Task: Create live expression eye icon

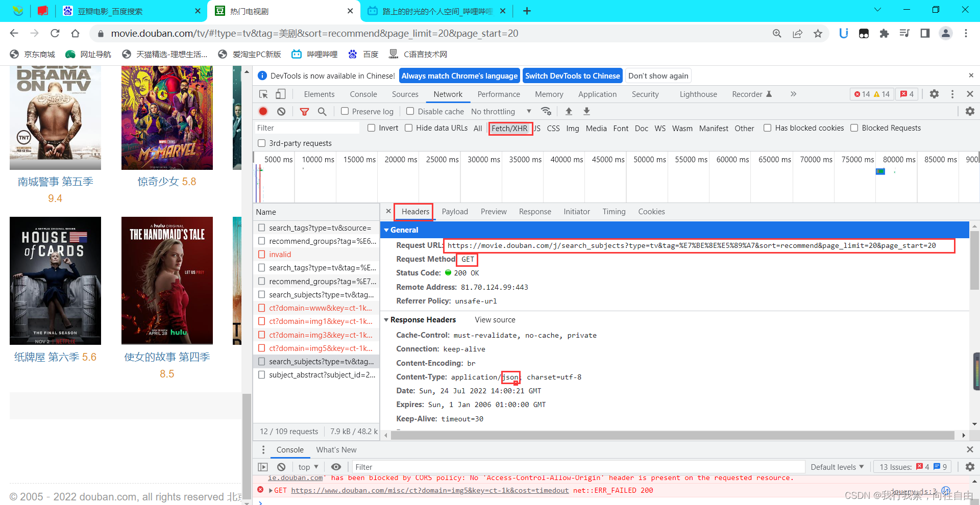Action: click(336, 467)
